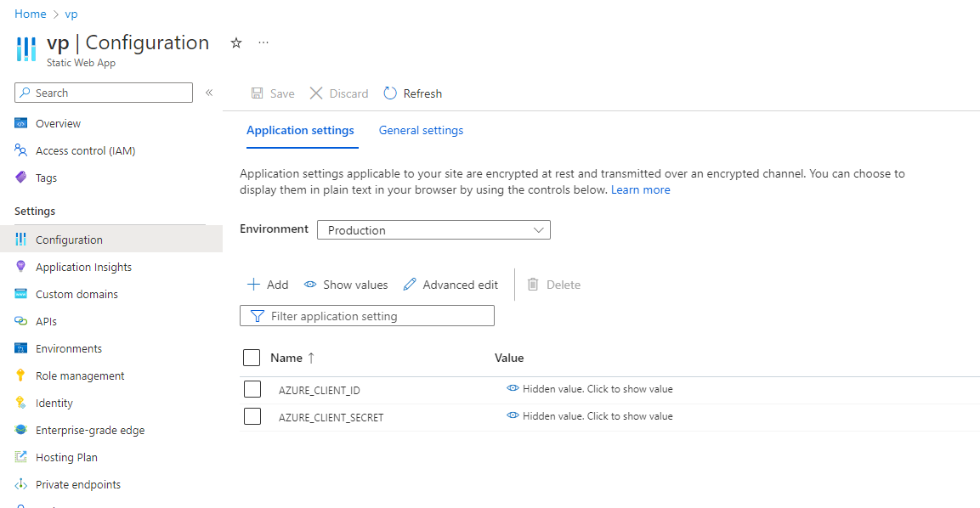
Task: Click the Tags icon in sidebar
Action: (x=20, y=178)
